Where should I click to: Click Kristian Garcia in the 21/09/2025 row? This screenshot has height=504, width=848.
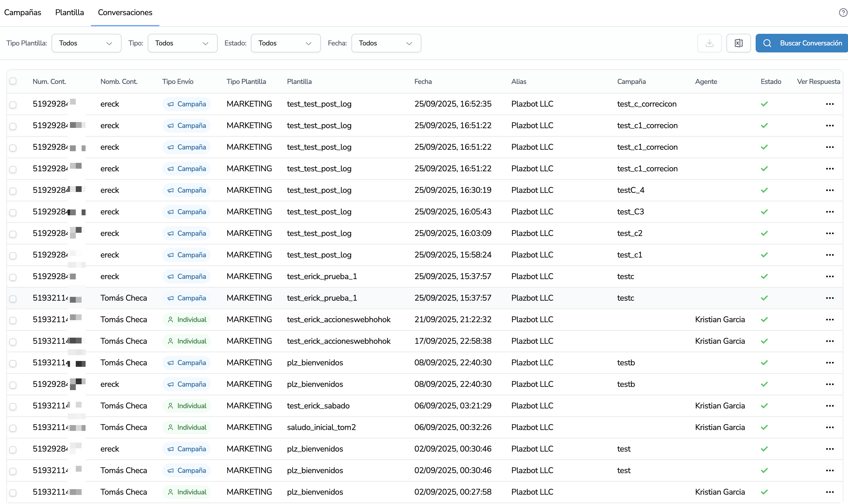(719, 320)
